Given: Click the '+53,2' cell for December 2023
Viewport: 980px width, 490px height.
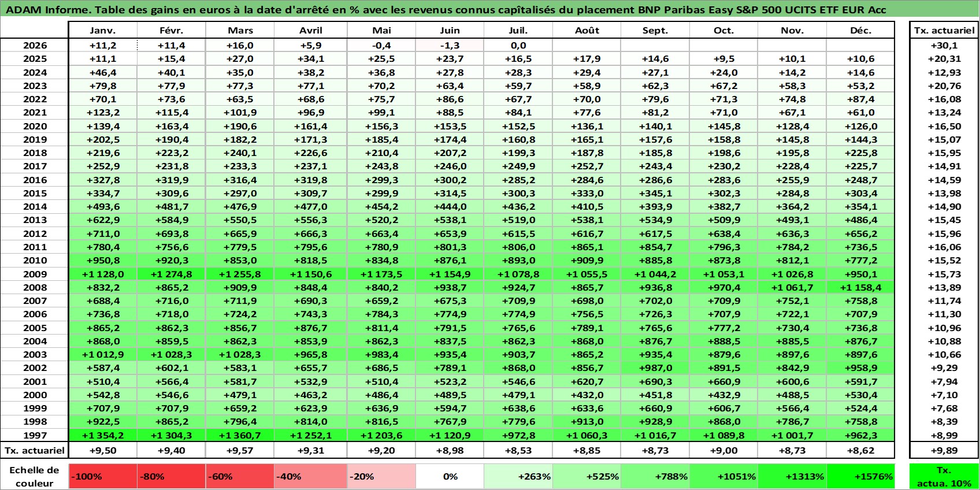Looking at the screenshot, I should 860,86.
